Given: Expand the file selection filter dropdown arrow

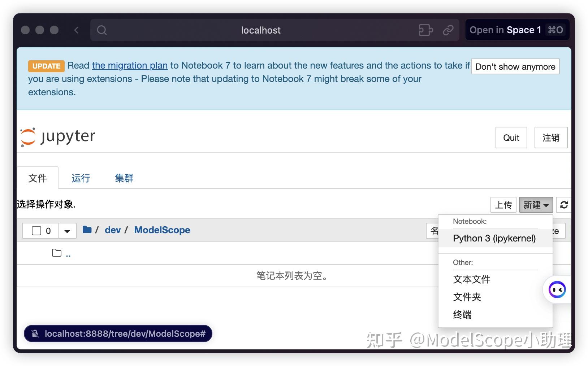Looking at the screenshot, I should [67, 230].
